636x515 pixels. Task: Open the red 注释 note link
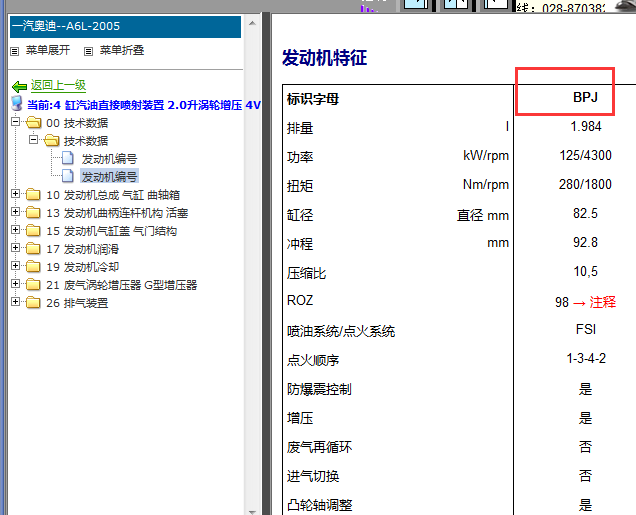(x=602, y=302)
